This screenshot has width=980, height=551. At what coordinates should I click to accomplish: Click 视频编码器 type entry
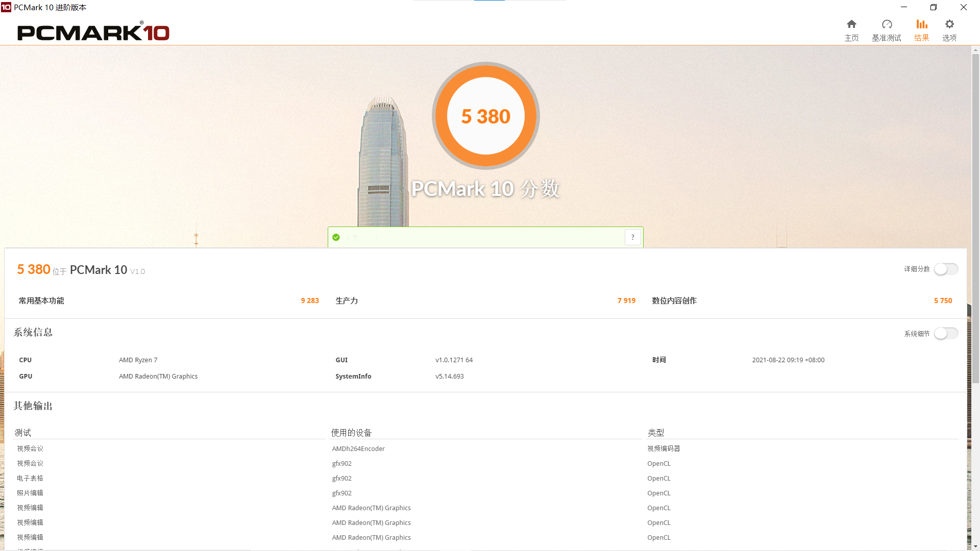(664, 449)
